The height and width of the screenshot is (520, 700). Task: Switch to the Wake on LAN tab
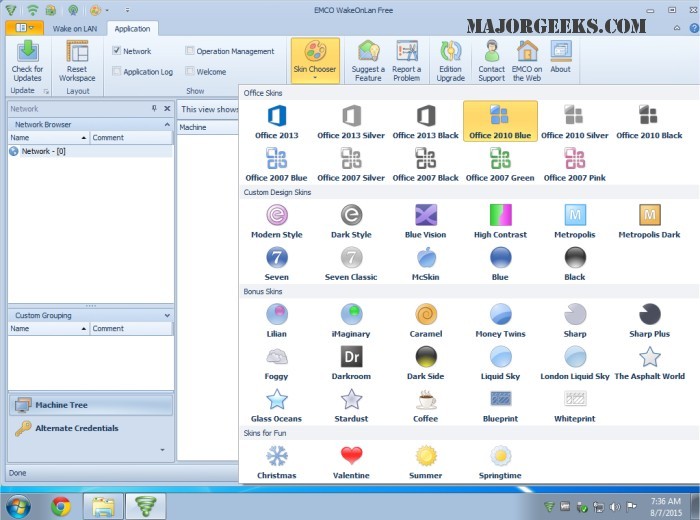click(75, 29)
